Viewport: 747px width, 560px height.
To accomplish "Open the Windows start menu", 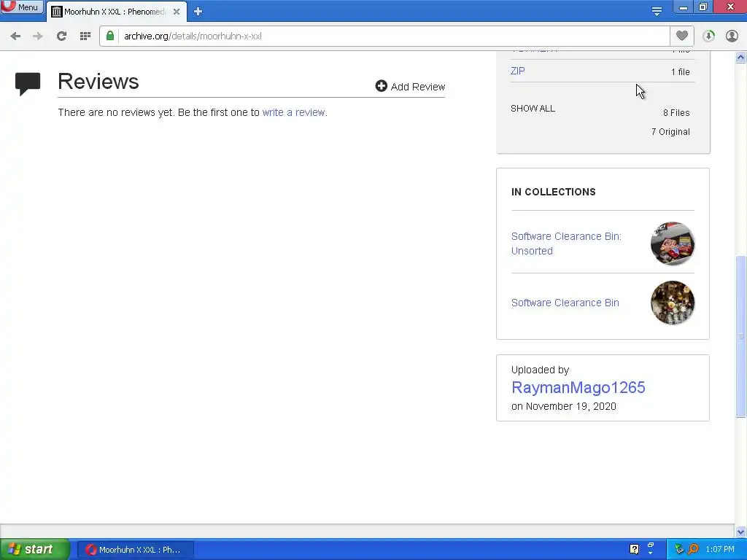I will tap(34, 550).
